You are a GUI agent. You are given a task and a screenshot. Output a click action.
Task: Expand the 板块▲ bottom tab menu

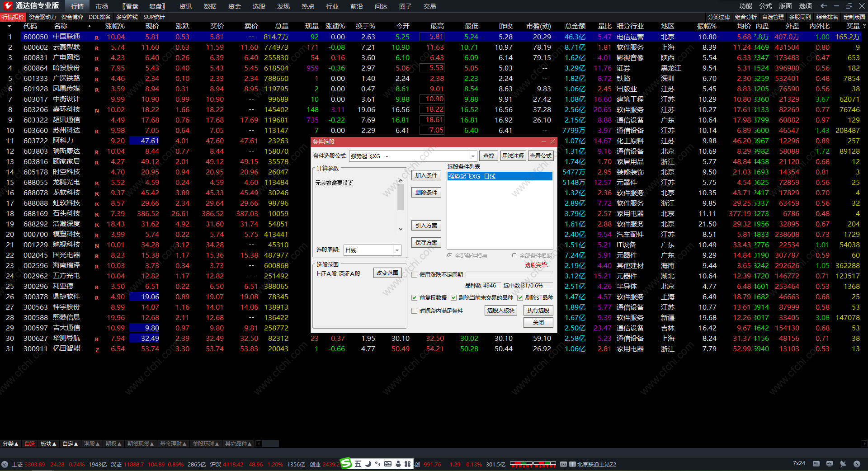pos(48,444)
